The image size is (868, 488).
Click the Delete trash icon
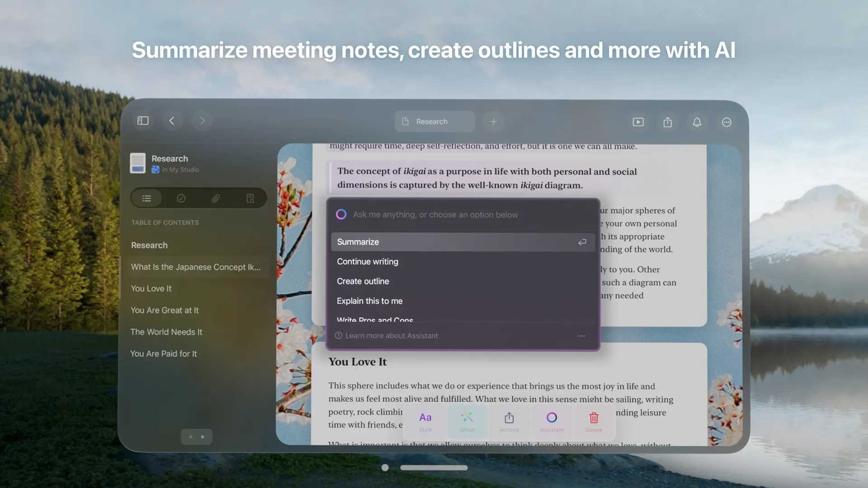(x=594, y=421)
